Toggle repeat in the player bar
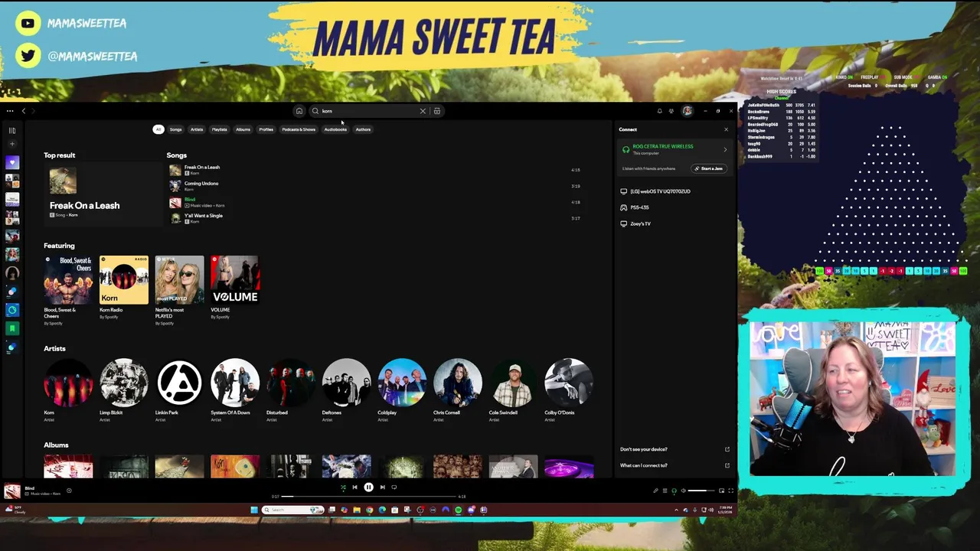The height and width of the screenshot is (551, 980). 394,487
